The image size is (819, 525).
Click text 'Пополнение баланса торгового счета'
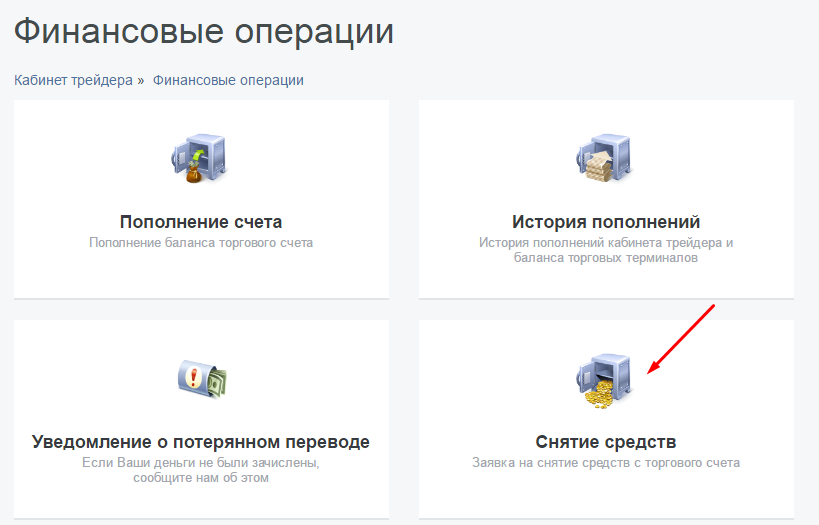click(201, 243)
